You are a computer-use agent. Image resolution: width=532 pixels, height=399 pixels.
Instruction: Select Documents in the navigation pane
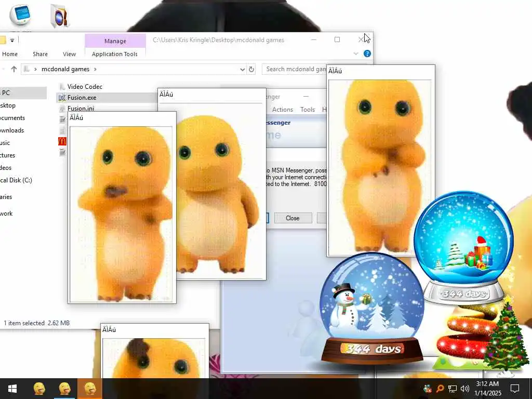(x=12, y=118)
